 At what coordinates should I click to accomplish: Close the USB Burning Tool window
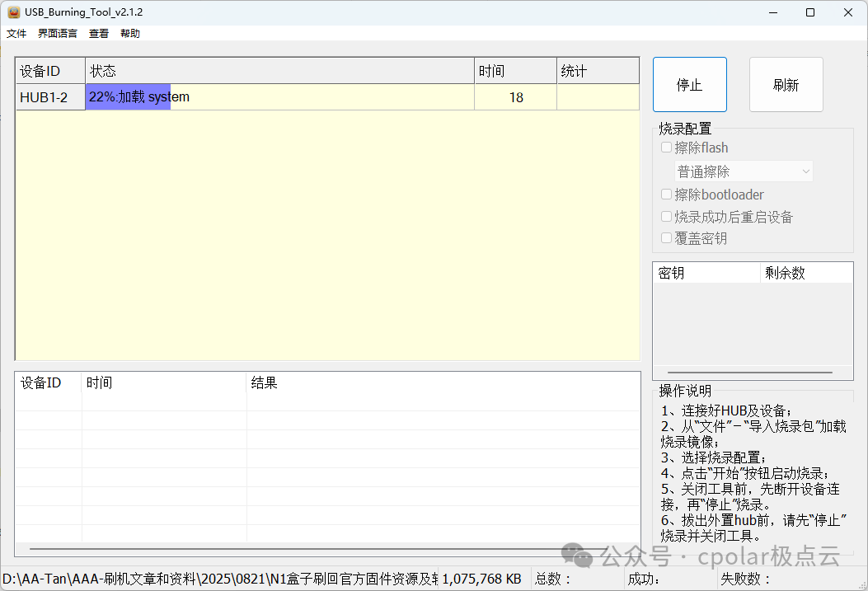pos(848,12)
